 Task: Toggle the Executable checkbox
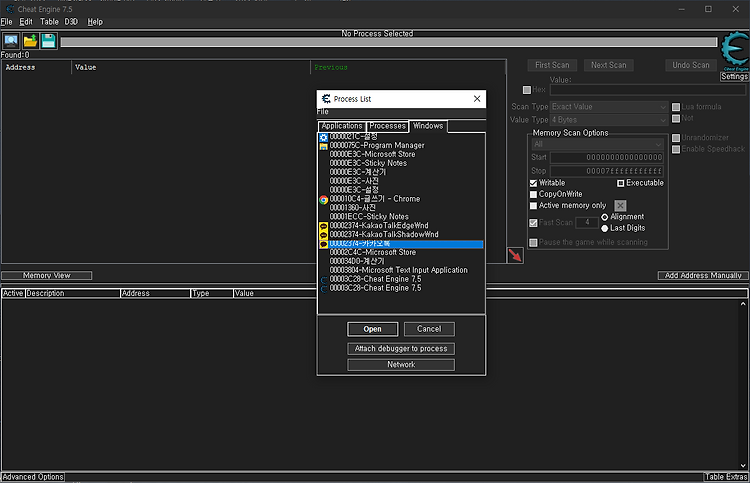tap(620, 183)
